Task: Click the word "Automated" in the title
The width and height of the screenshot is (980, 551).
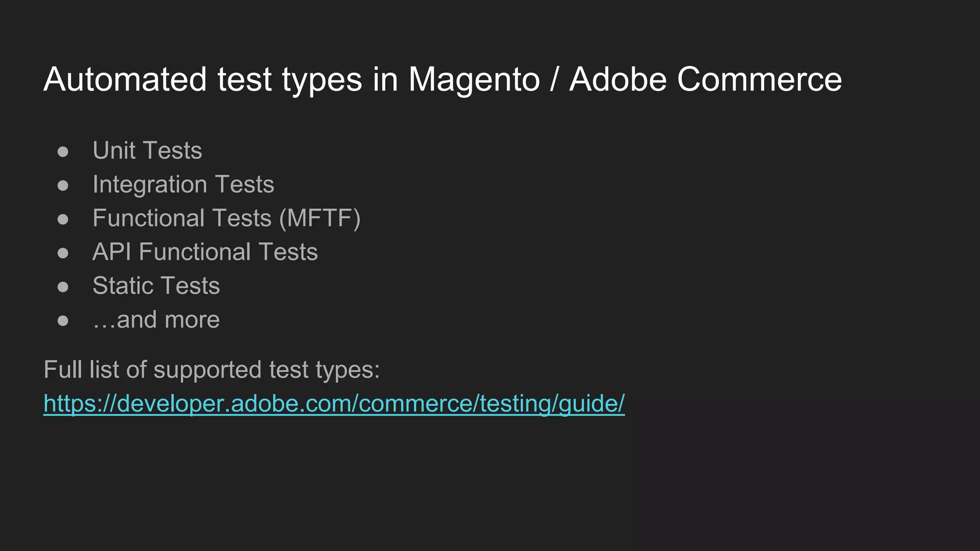Action: pos(125,79)
